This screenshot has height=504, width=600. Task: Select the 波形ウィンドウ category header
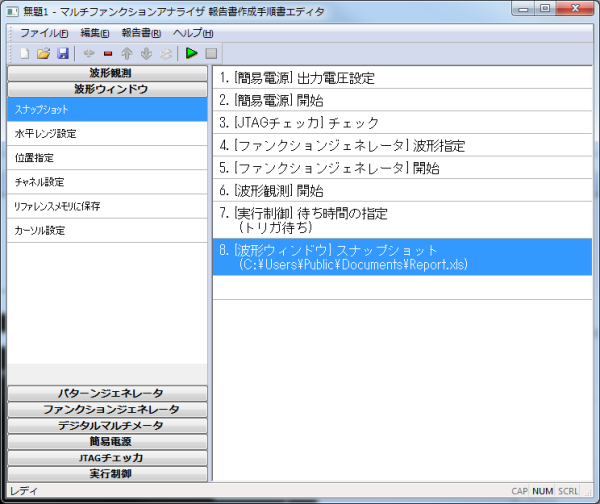108,89
